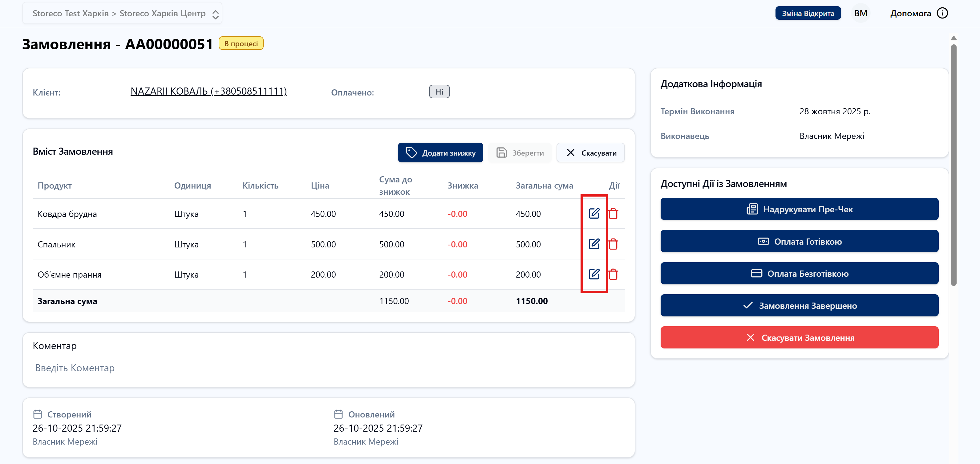Mark Замовлення Завершено

(x=799, y=305)
